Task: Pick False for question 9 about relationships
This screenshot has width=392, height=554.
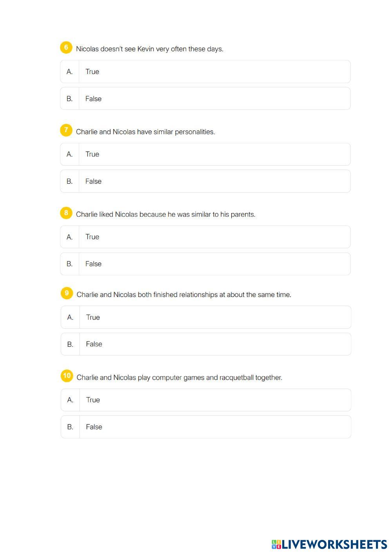Action: [206, 344]
